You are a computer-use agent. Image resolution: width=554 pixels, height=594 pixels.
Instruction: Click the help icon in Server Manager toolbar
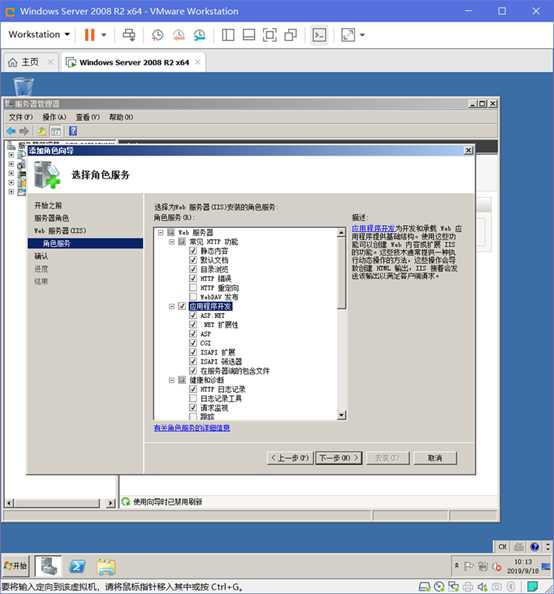coord(73,131)
